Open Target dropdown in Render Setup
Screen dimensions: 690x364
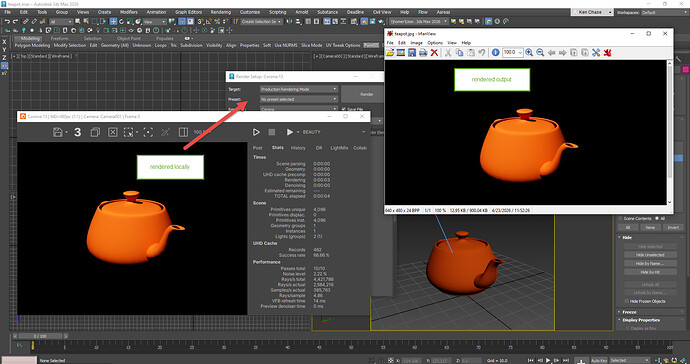coord(299,89)
